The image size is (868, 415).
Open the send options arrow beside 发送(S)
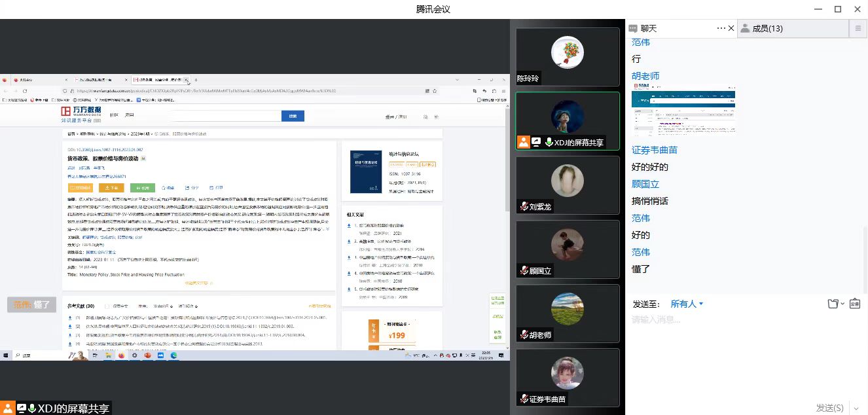pyautogui.click(x=857, y=408)
